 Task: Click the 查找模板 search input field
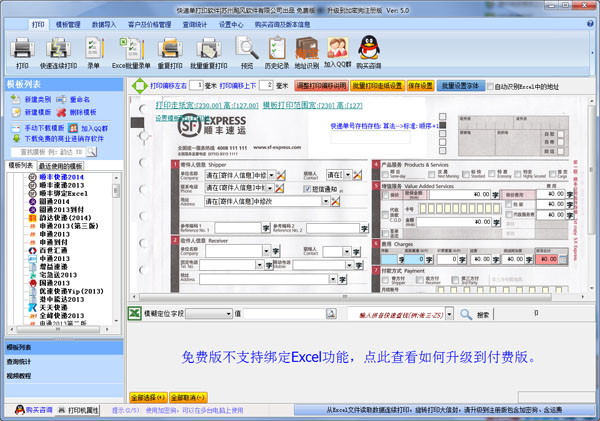pyautogui.click(x=49, y=152)
